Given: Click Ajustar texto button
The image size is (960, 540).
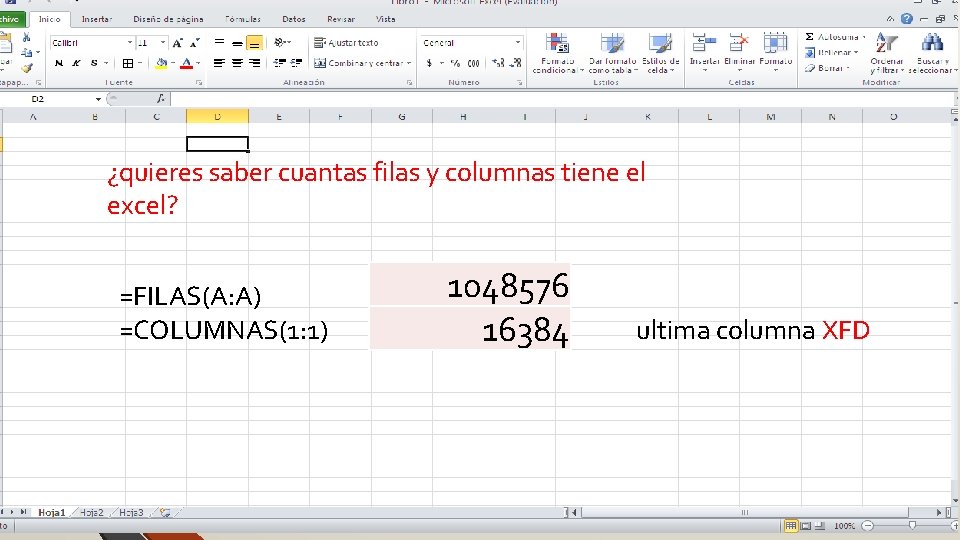Looking at the screenshot, I should (x=346, y=43).
